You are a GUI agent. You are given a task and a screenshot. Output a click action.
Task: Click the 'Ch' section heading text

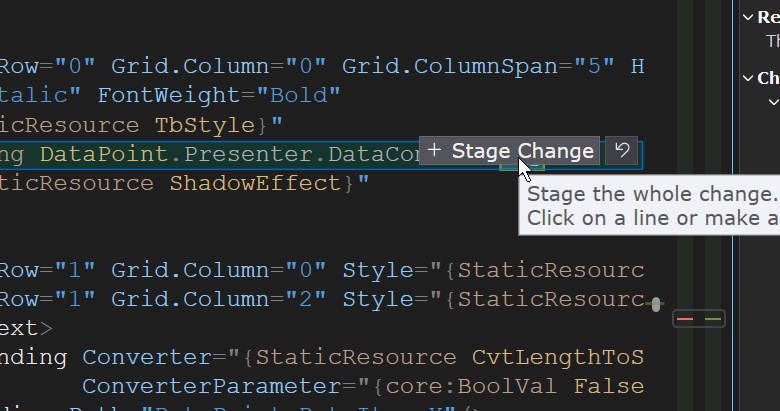click(x=769, y=78)
